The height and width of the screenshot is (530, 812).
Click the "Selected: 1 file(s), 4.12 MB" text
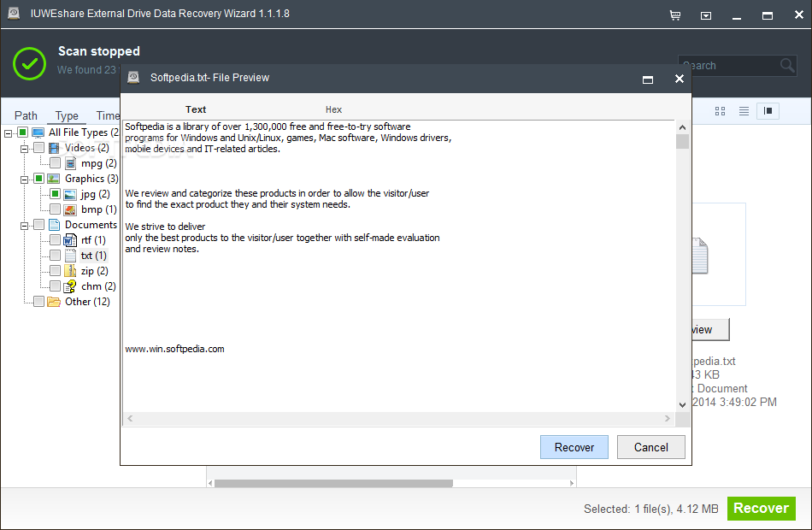(x=651, y=509)
